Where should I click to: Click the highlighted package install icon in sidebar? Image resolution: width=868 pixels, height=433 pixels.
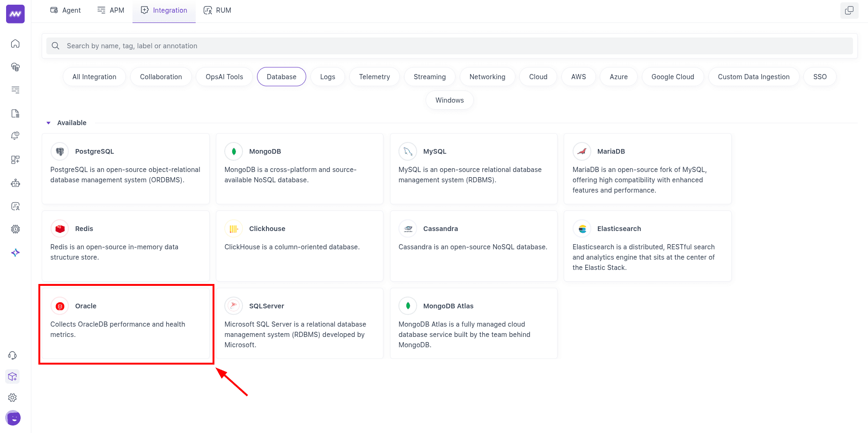point(13,376)
